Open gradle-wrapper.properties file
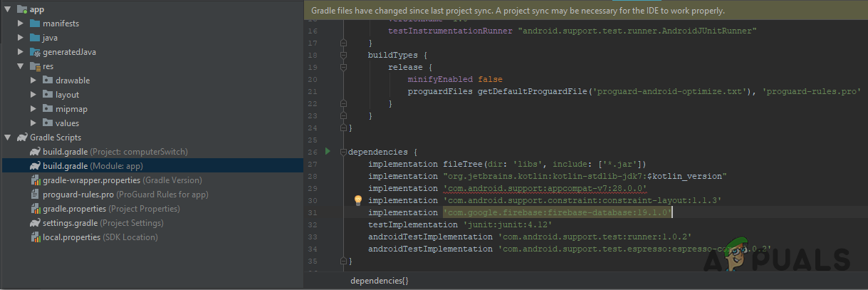Screen dimensions: 868x290 122,180
